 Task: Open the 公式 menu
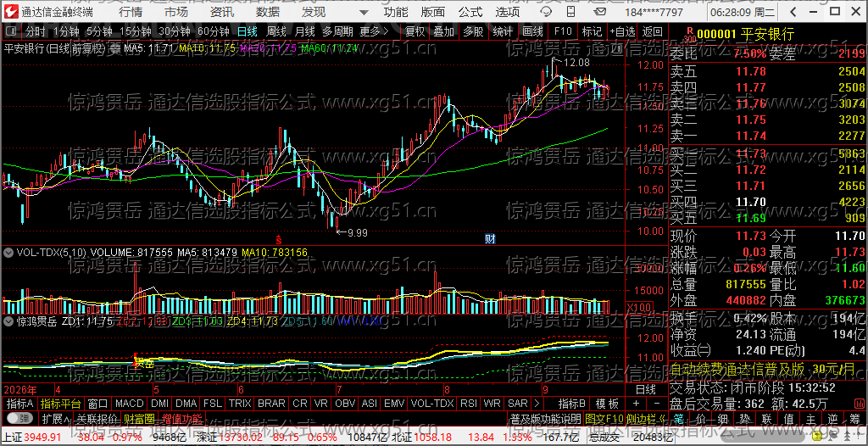(x=470, y=12)
